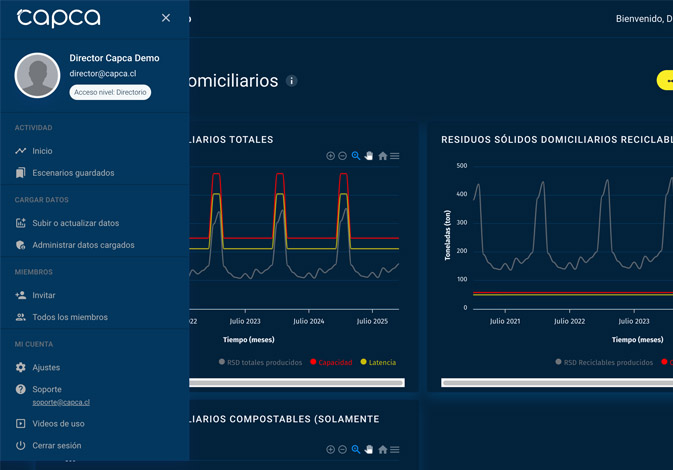Click the soporte@capca.cl email link
This screenshot has width=673, height=470.
pos(61,402)
